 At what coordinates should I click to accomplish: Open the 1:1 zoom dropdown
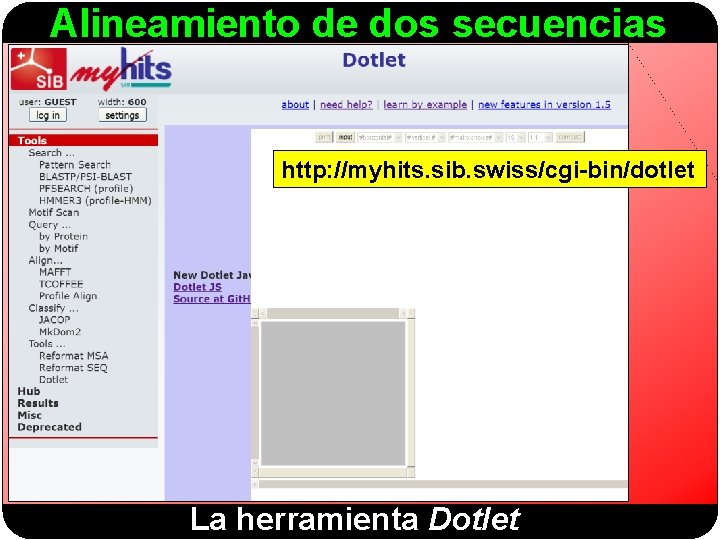point(540,137)
